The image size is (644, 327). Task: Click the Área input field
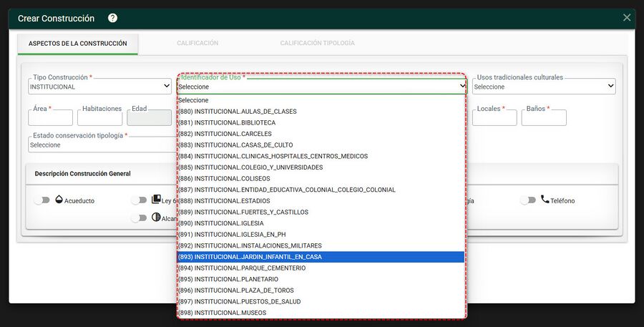51,117
